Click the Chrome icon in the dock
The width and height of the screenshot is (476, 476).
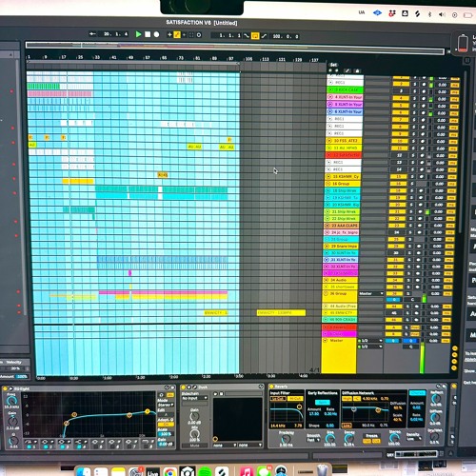pos(170,472)
